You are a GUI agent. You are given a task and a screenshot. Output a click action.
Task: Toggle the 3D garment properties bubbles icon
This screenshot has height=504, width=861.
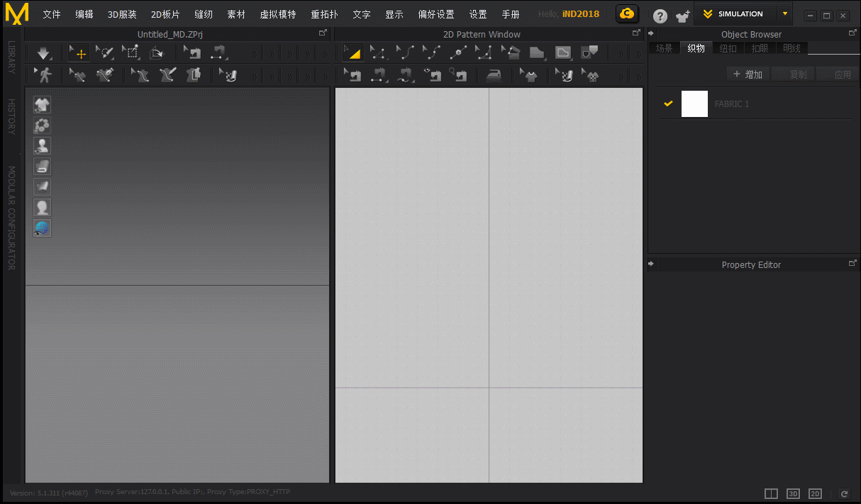[43, 125]
